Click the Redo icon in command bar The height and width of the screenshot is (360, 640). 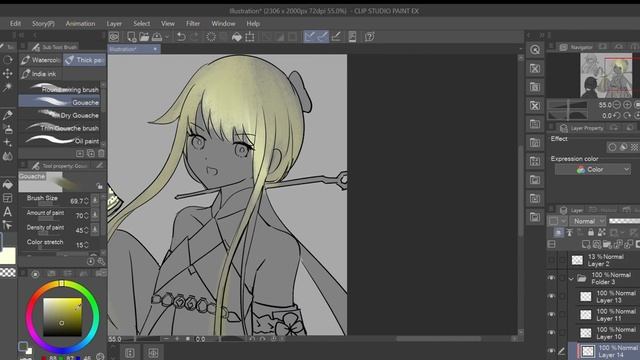click(194, 37)
